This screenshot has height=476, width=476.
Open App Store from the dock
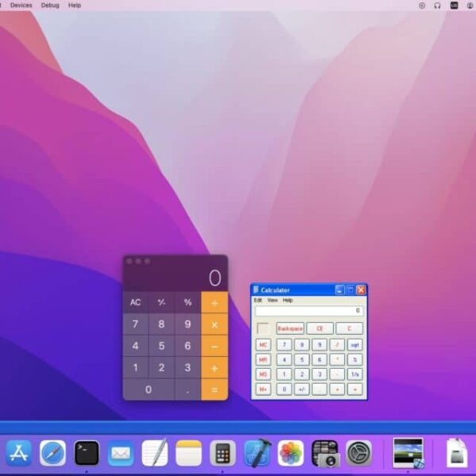(19, 453)
